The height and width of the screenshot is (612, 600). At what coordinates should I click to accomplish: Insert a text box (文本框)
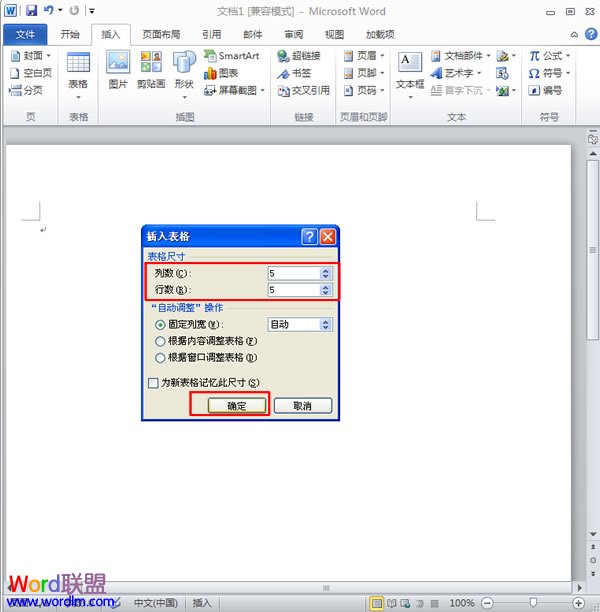pos(409,74)
